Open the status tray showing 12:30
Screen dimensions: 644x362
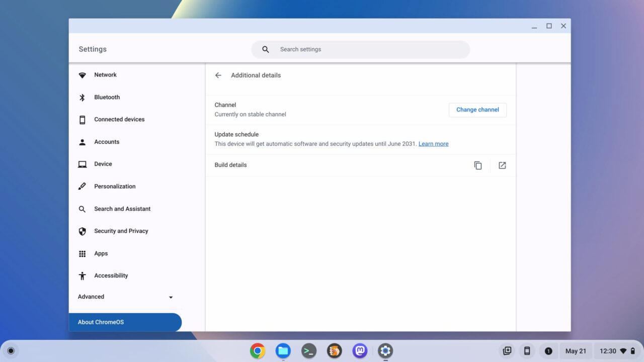pos(618,351)
